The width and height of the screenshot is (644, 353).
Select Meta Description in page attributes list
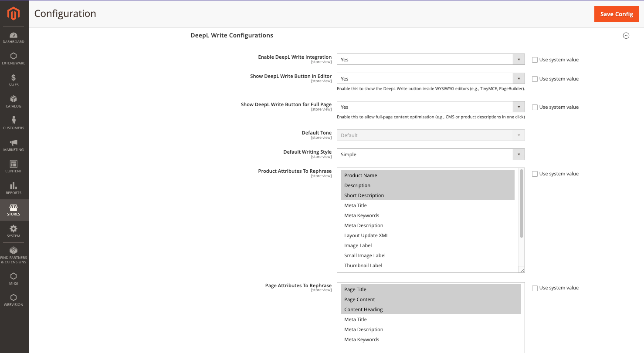431,329
